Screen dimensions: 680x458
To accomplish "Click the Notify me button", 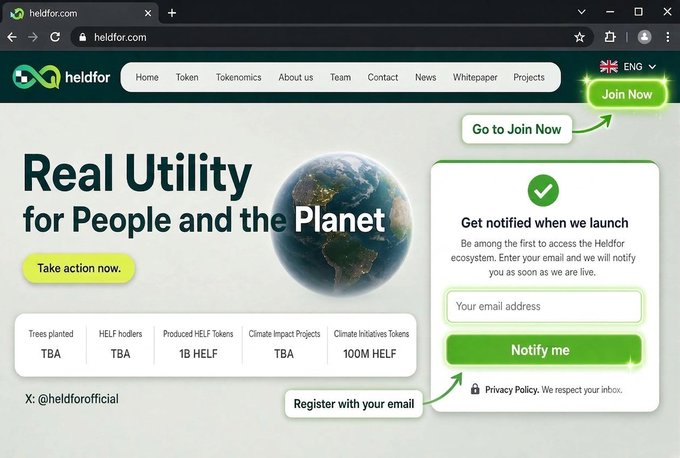I will point(543,350).
